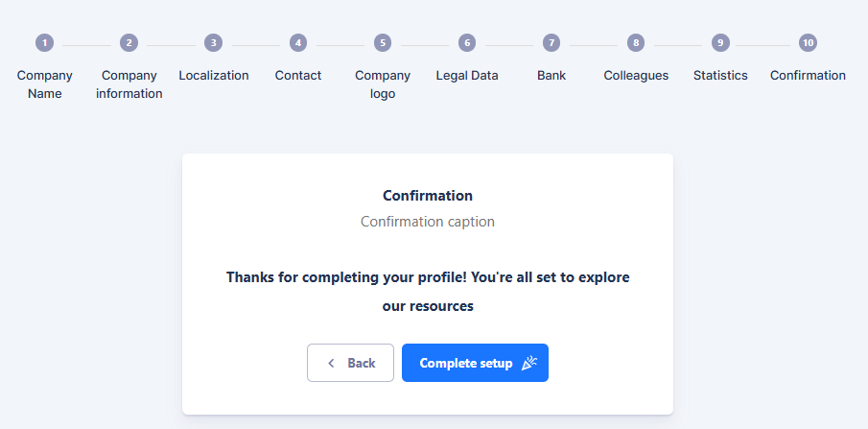Click the step 5 circle icon
This screenshot has width=868, height=429.
(383, 43)
